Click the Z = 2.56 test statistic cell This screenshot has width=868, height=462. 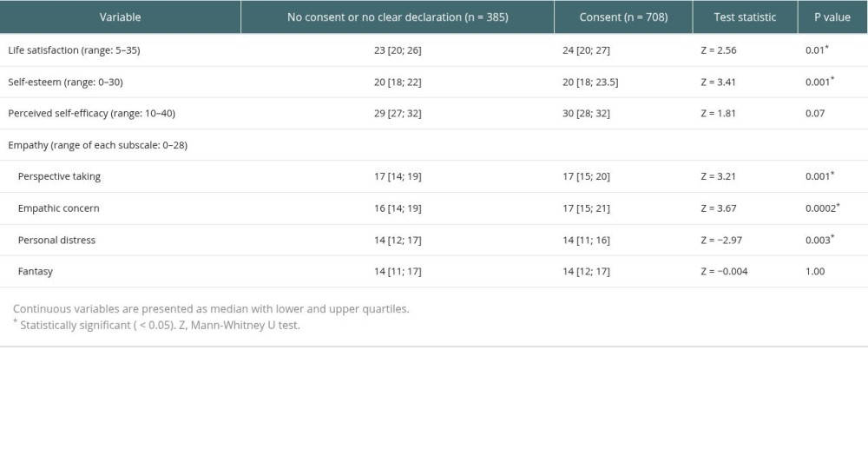point(719,50)
